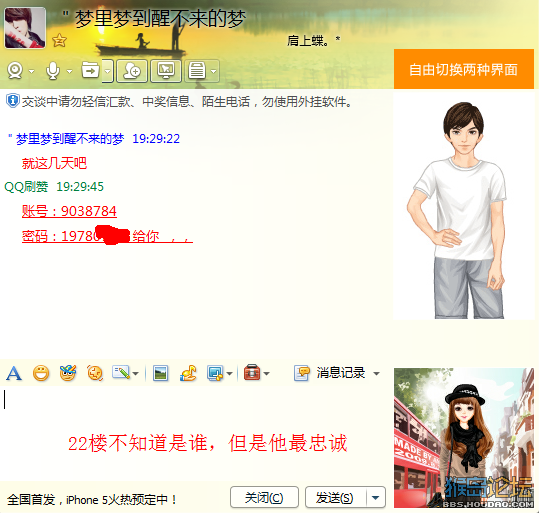Screen dimensions: 539x513
Task: Open 消息记录 message history
Action: pos(329,373)
